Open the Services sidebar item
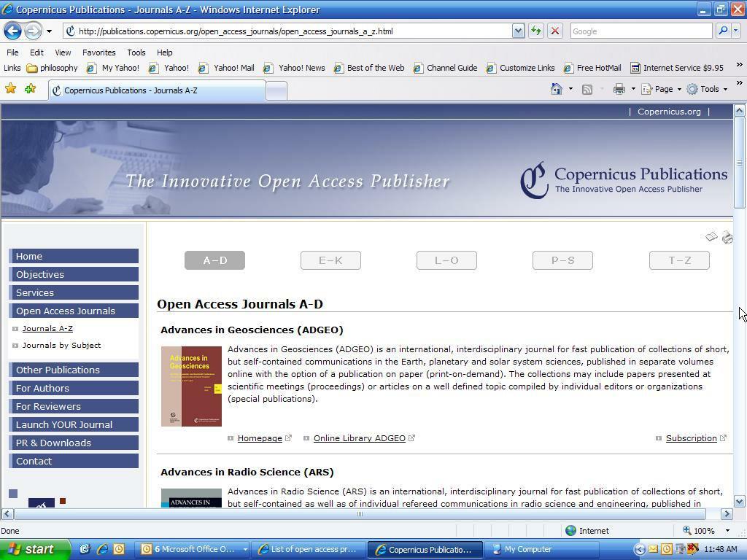 pos(74,292)
